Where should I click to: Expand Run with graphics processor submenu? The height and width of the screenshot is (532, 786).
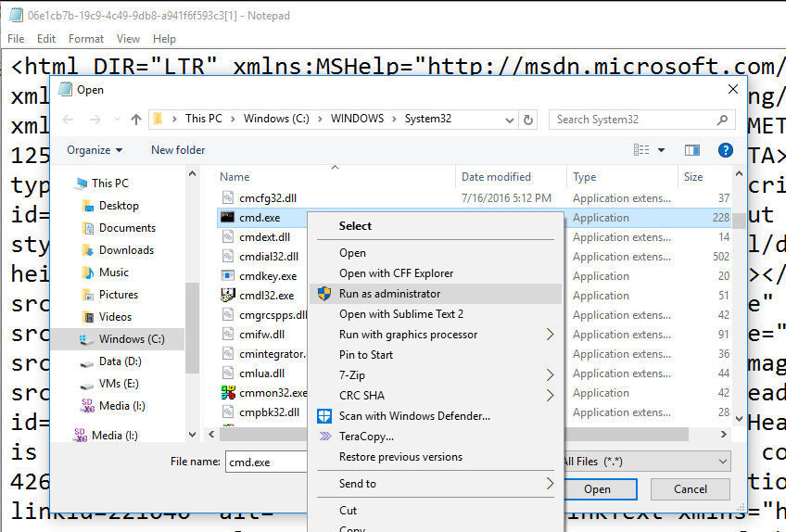(435, 335)
